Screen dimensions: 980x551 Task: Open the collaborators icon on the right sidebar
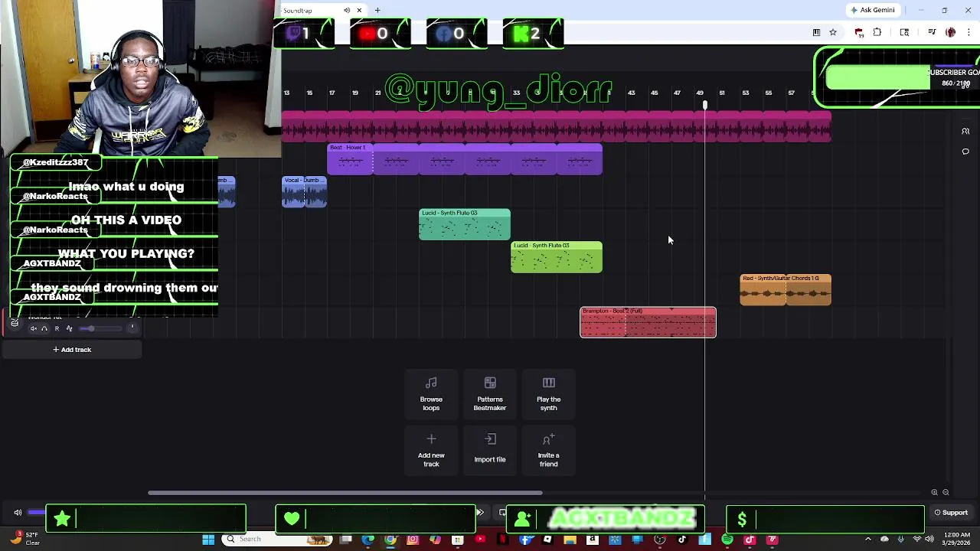965,132
